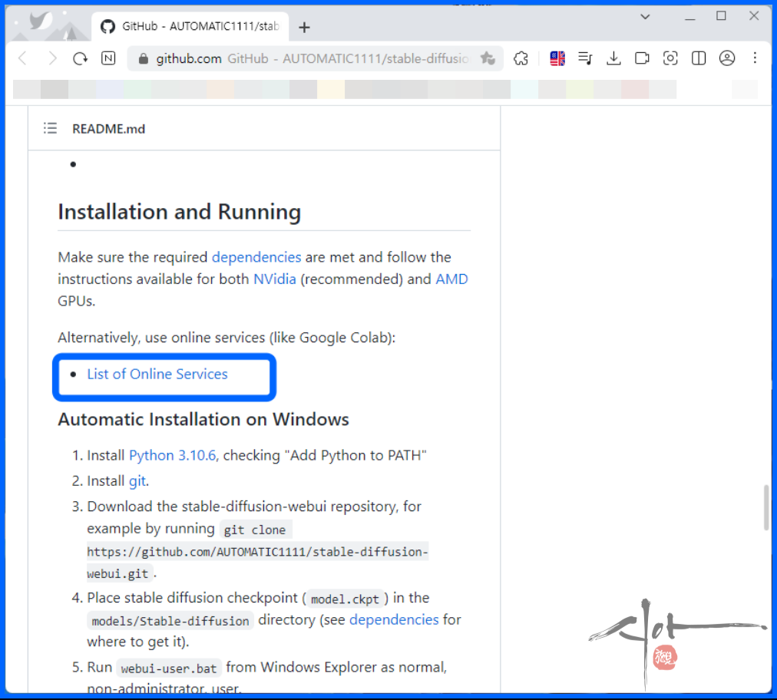This screenshot has width=777, height=700.
Task: Click the 'Installation and Running' heading
Action: (180, 212)
